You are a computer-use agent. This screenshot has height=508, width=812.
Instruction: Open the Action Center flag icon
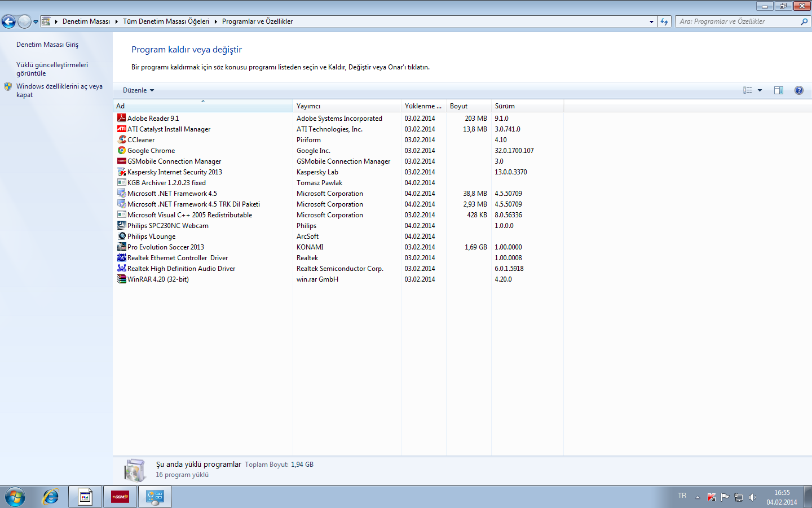tap(725, 497)
